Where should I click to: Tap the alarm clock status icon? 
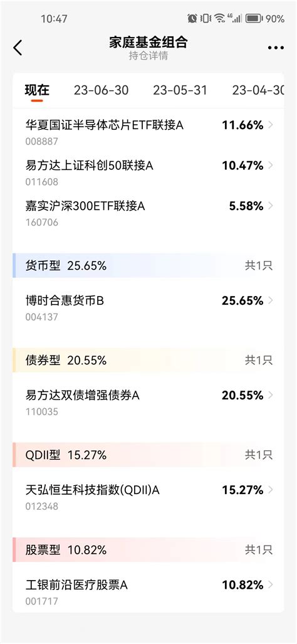coord(192,18)
